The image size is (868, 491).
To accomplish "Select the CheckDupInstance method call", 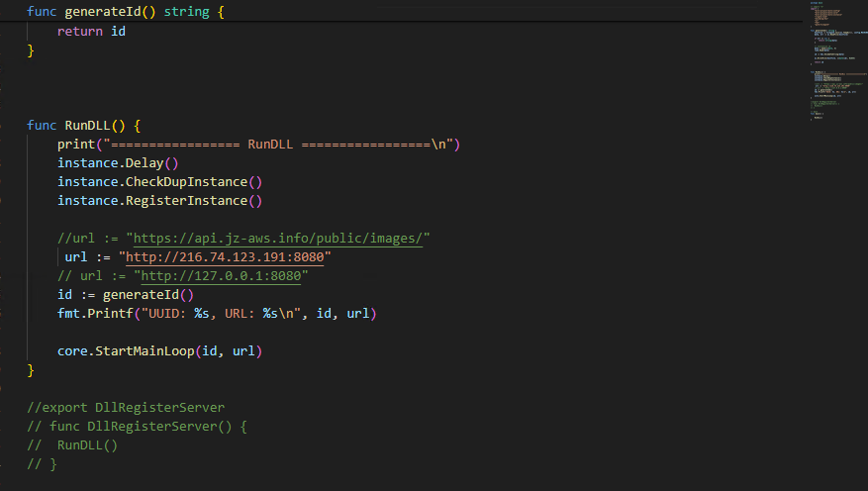I will [188, 182].
